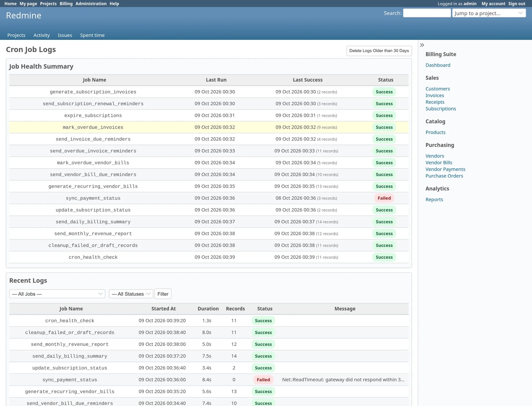Viewport: 532px width, 406px height.
Task: Focus the Search input field
Action: (x=427, y=13)
